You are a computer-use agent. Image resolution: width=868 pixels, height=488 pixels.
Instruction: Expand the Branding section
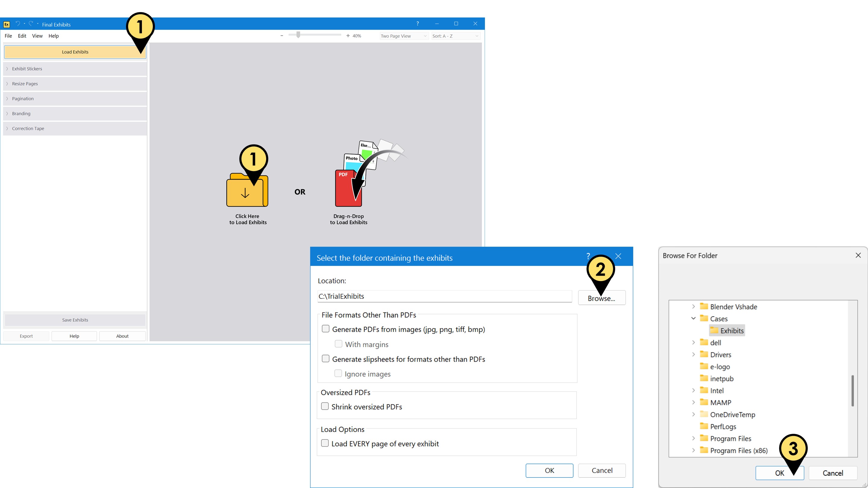[75, 114]
